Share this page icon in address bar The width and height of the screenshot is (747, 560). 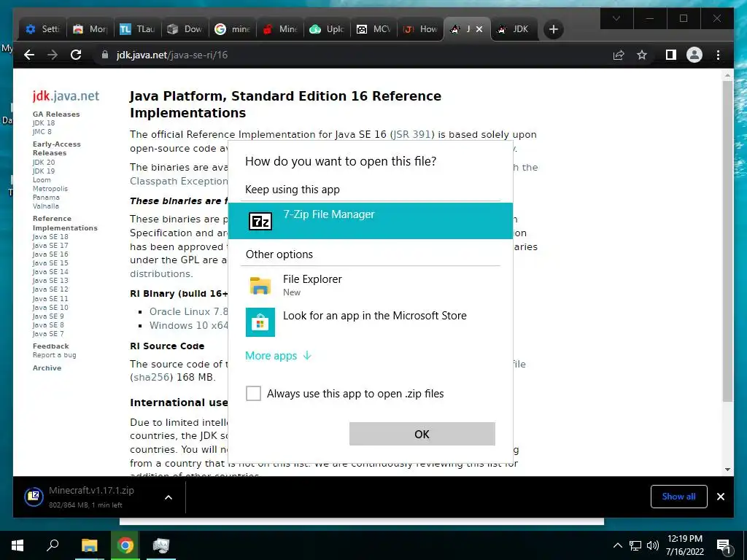[619, 55]
